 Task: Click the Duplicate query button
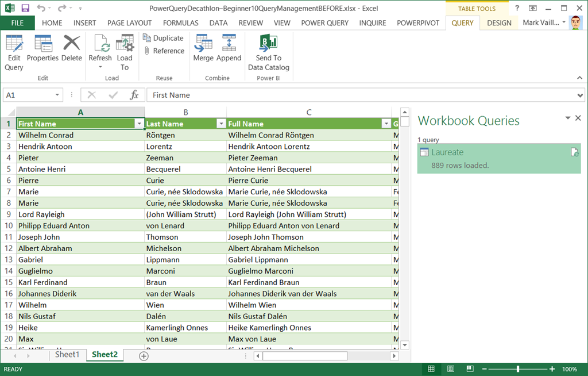163,38
